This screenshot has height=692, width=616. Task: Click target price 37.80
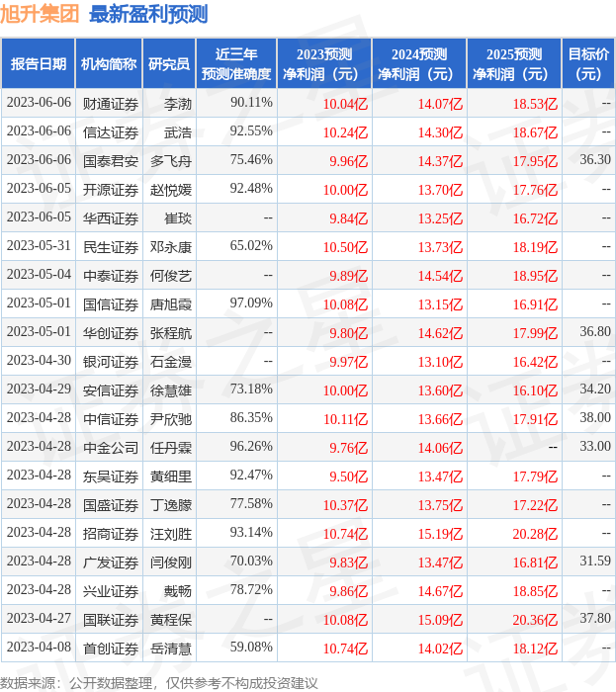click(595, 619)
